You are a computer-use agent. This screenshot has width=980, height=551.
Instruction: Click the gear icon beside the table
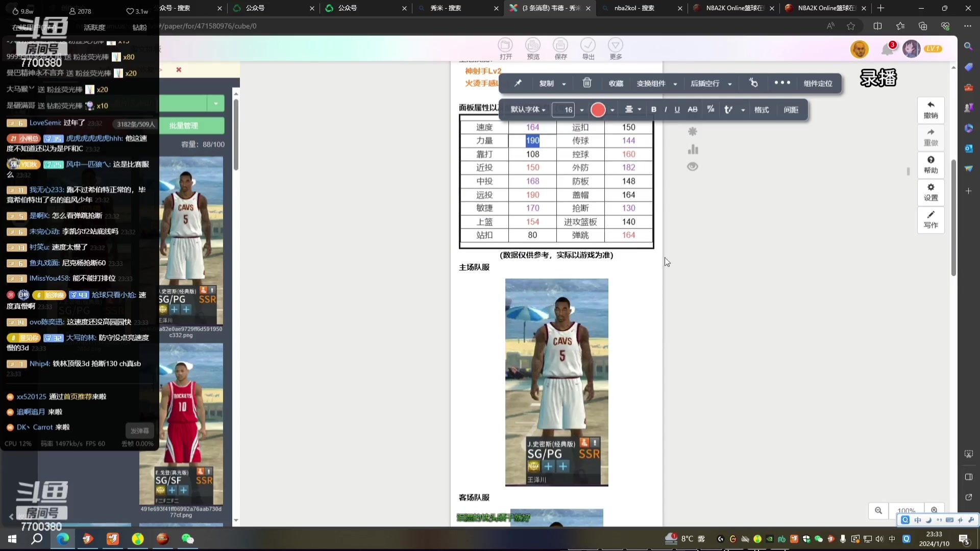click(692, 132)
